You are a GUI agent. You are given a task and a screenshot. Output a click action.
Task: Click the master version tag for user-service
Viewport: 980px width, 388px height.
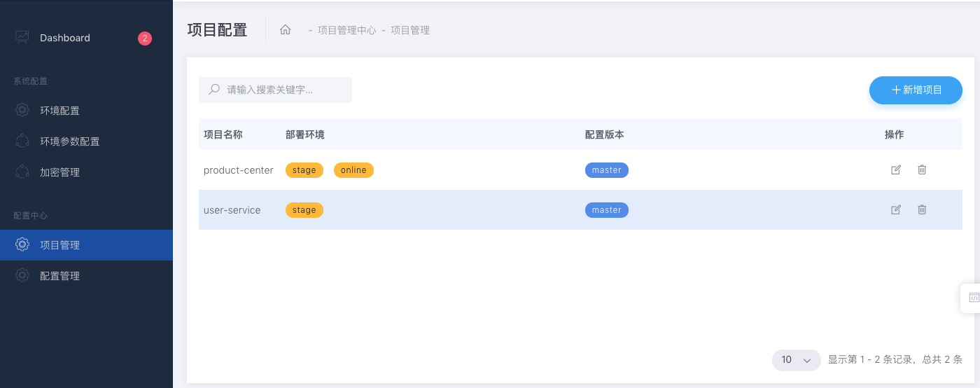pyautogui.click(x=606, y=210)
